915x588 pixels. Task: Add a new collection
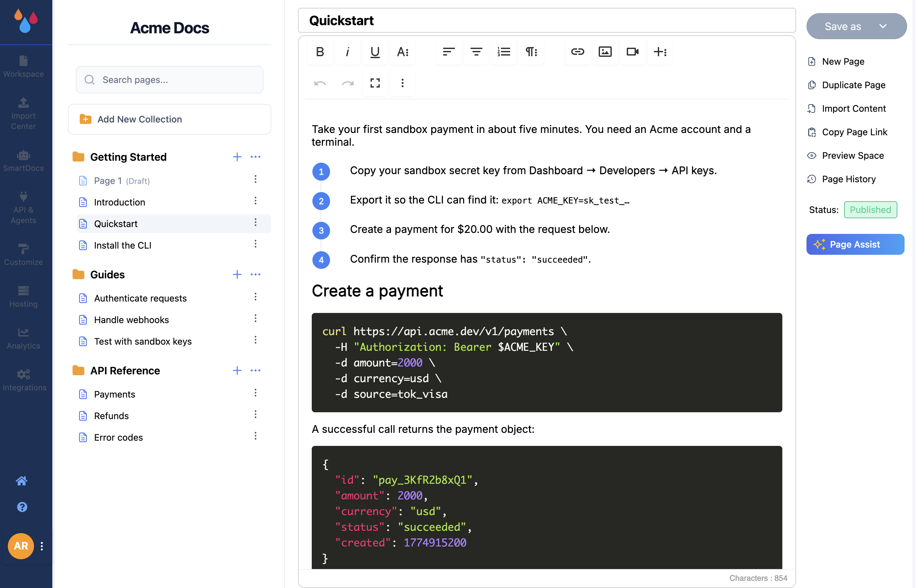170,119
